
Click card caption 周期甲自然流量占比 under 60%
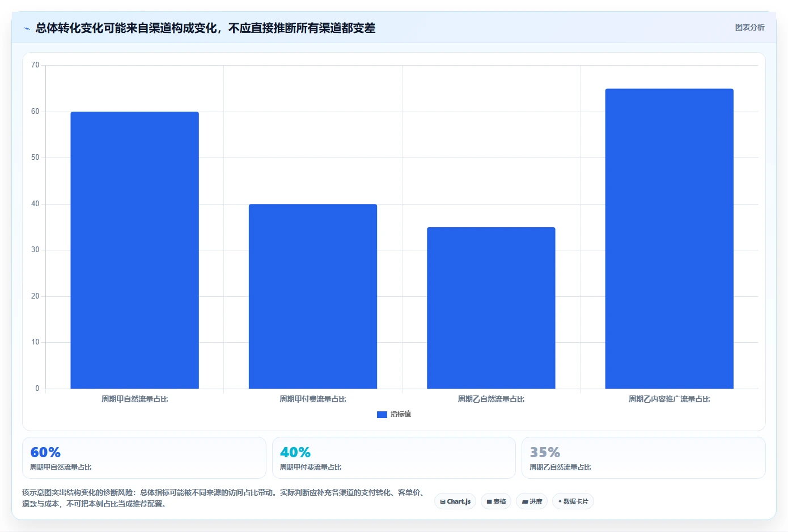[61, 467]
